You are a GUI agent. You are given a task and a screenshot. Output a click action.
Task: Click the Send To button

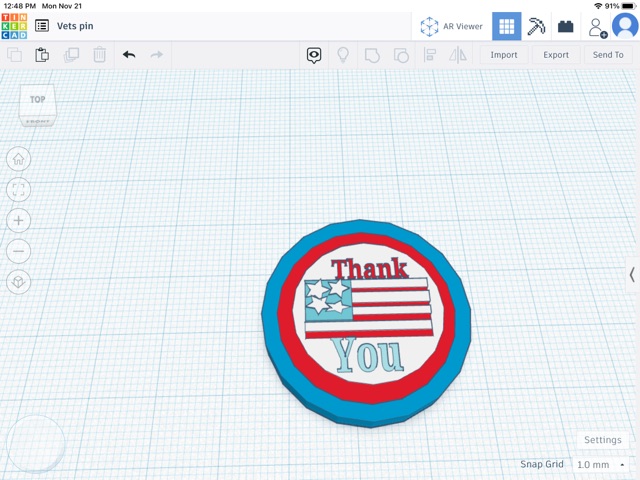tap(608, 55)
